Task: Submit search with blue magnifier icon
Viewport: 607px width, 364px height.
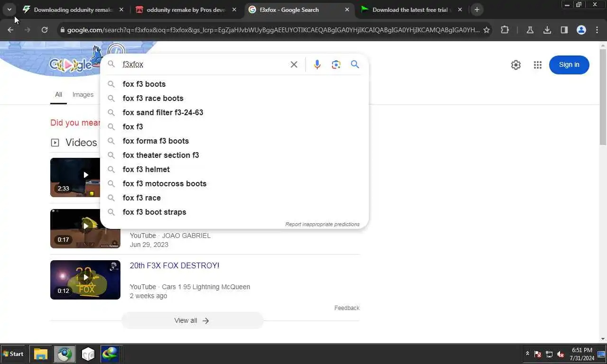Action: coord(355,64)
